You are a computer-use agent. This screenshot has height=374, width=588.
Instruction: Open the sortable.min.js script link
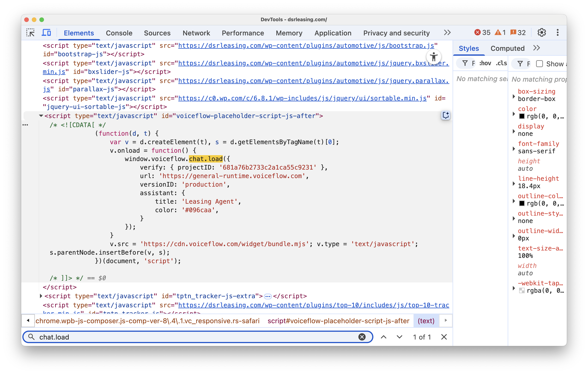302,98
